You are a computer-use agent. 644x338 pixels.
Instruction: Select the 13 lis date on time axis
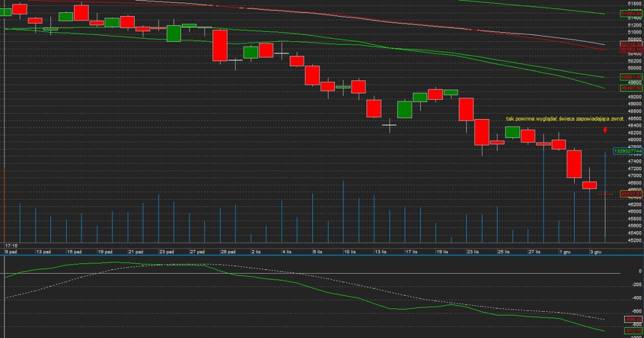381,251
